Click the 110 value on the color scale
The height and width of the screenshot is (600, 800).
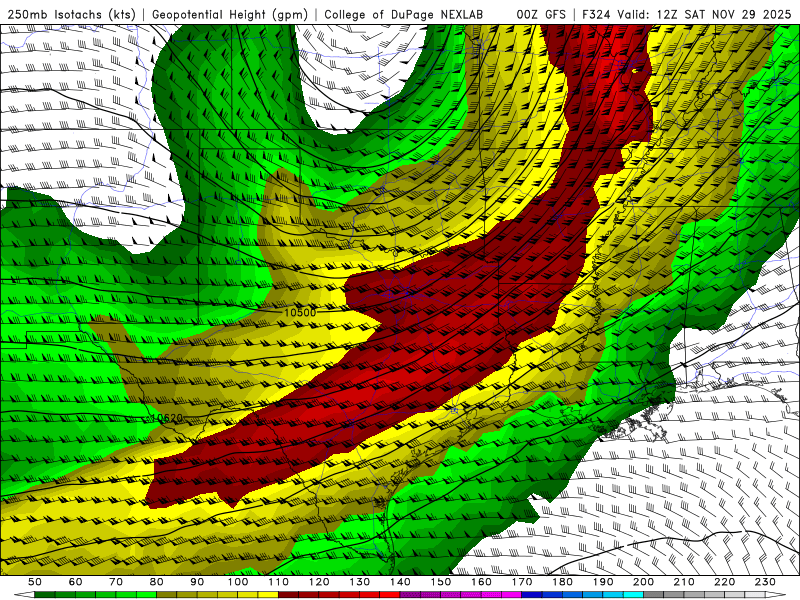pyautogui.click(x=279, y=582)
